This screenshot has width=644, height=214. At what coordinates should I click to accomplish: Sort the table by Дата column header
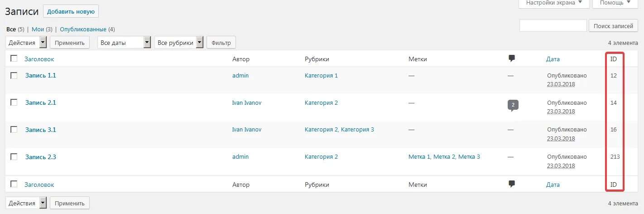point(553,59)
